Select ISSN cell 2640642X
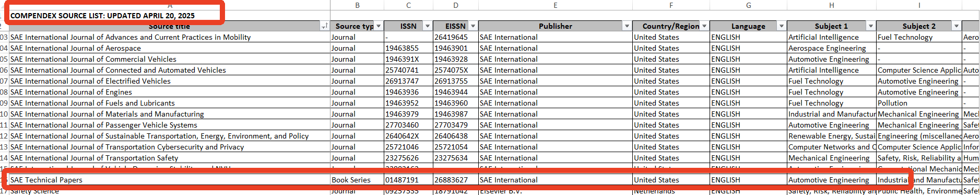This screenshot has width=980, height=195. (x=408, y=136)
